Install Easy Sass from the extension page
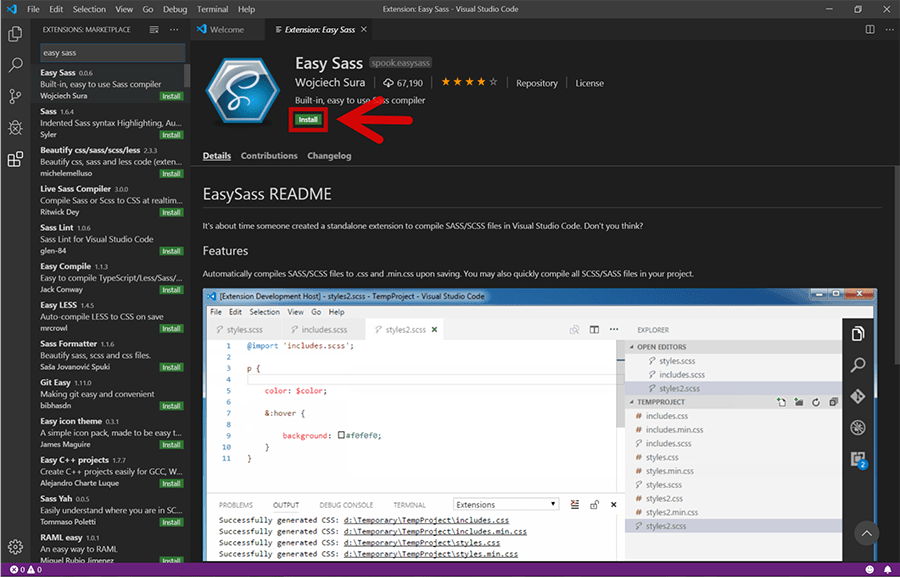The width and height of the screenshot is (900, 577). (x=308, y=119)
